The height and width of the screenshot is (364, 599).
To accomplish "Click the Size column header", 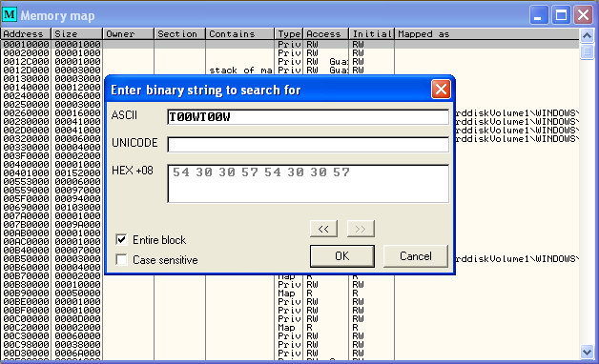I will click(77, 34).
